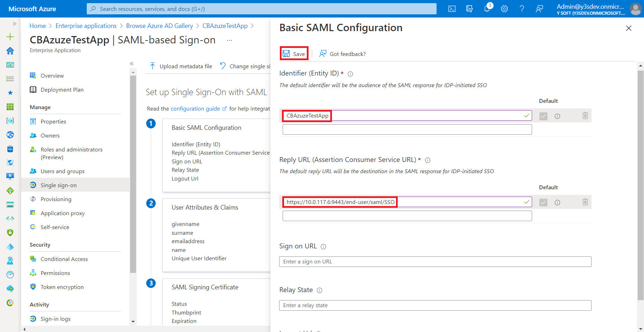
Task: Select the Favorites star icon
Action: (10, 93)
